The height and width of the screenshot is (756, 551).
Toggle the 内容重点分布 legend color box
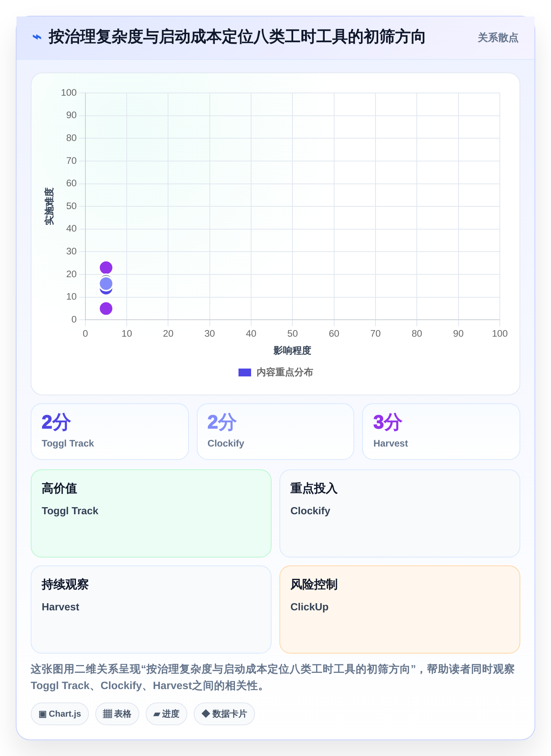tap(245, 372)
